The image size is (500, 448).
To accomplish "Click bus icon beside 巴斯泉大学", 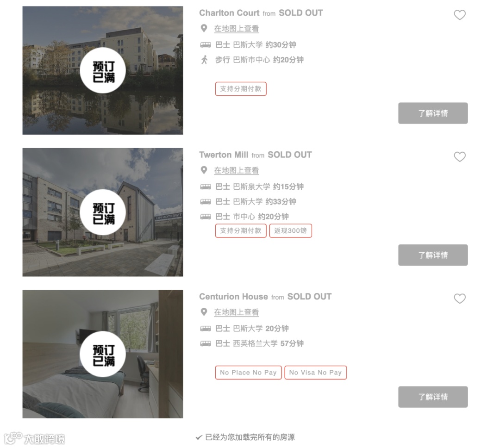I will pyautogui.click(x=206, y=187).
